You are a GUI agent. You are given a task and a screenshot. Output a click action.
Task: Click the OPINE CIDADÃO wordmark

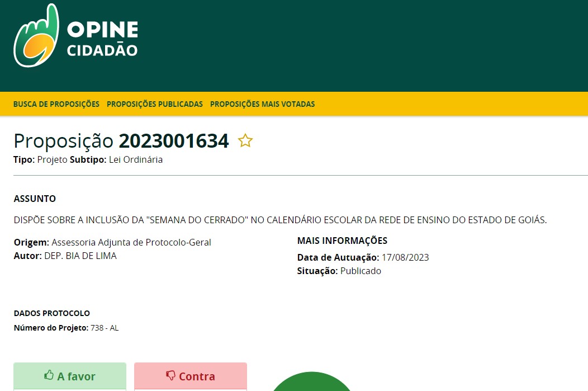click(x=102, y=37)
